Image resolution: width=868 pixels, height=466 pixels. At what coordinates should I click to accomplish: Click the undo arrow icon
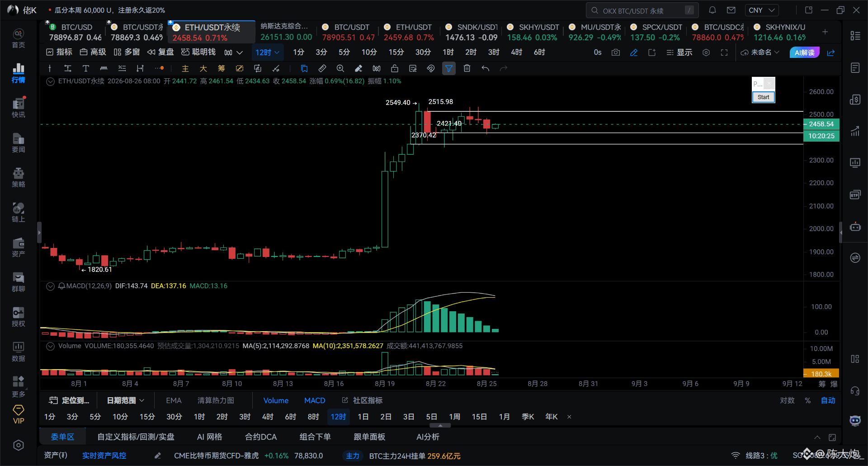(485, 68)
